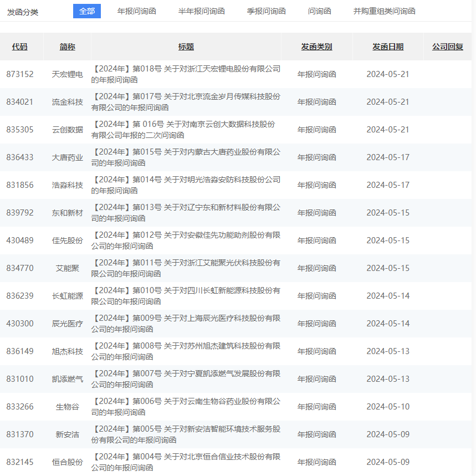Viewport: 476px width, 476px height.
Task: Click 年报问询函 category in 大唐药业 row
Action: (316, 157)
